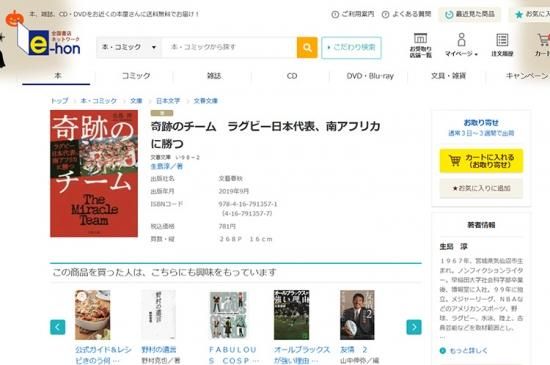Screen dimensions: 550x365
Task: Select the CD tab
Action: click(291, 76)
